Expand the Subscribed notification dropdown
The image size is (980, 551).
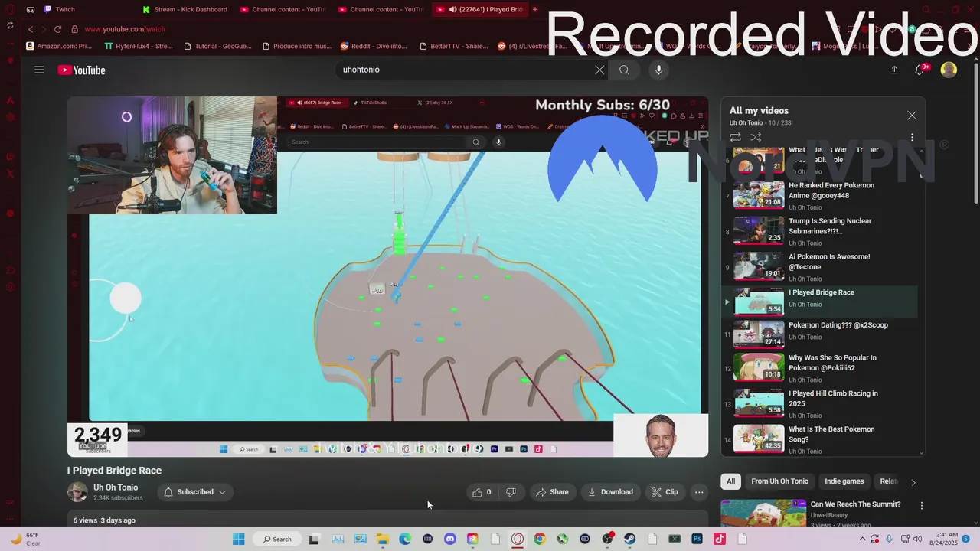195,492
